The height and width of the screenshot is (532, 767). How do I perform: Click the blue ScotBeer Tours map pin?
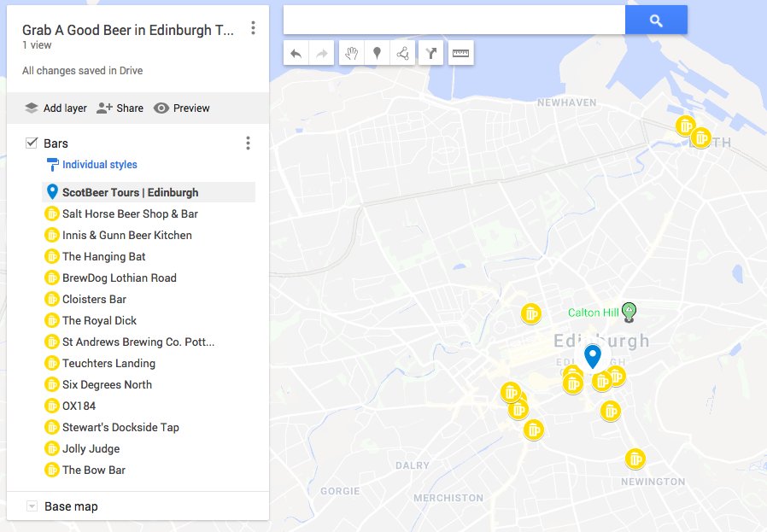point(593,356)
